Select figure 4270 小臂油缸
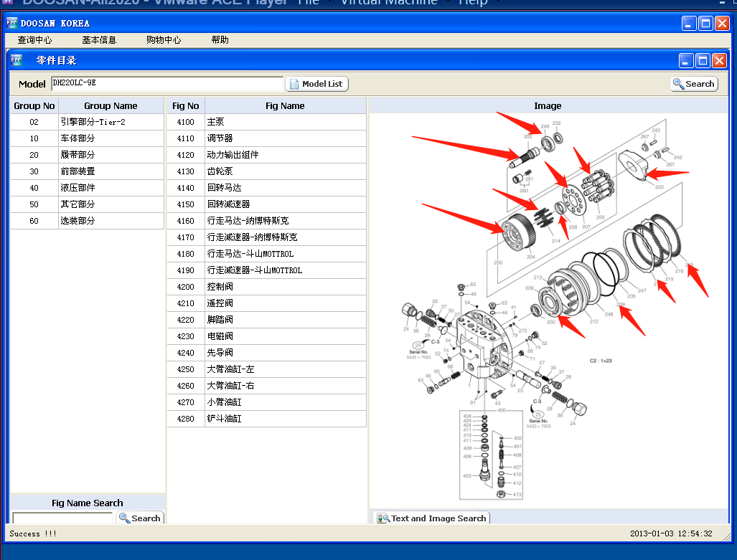Image resolution: width=737 pixels, height=560 pixels. [266, 402]
